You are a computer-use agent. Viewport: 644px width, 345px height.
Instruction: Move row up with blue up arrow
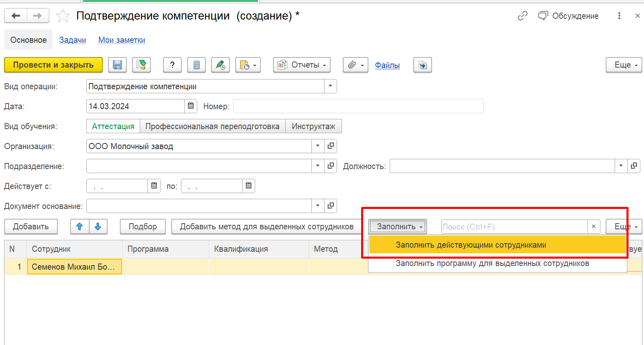tap(79, 227)
